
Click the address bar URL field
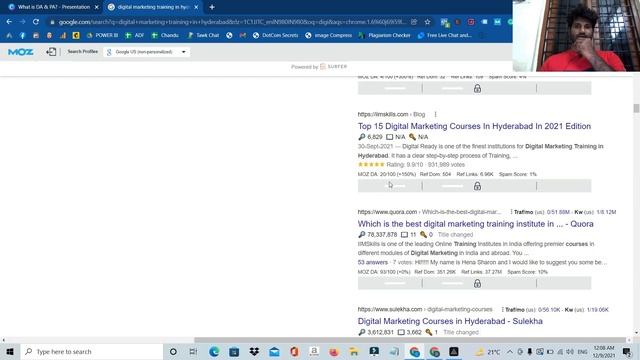pos(232,22)
